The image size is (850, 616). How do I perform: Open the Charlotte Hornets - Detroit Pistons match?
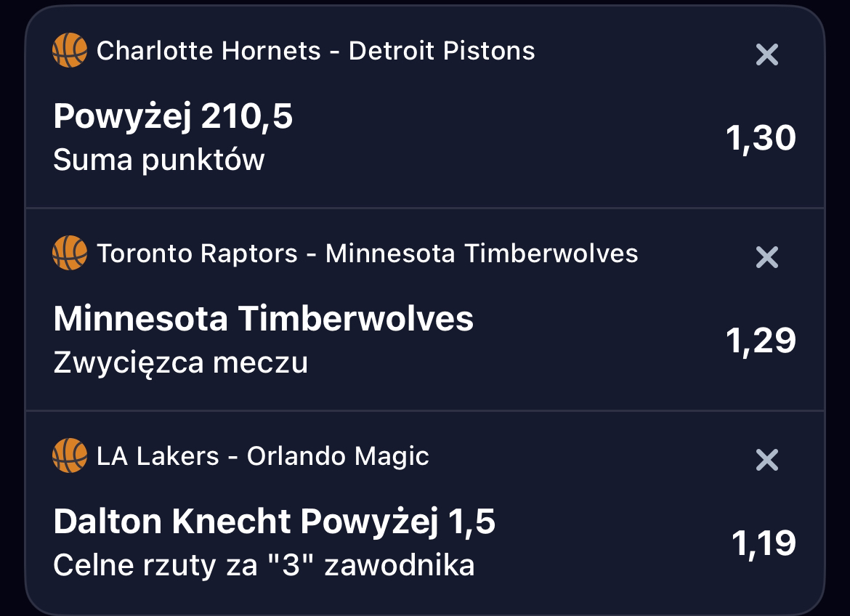tap(315, 51)
